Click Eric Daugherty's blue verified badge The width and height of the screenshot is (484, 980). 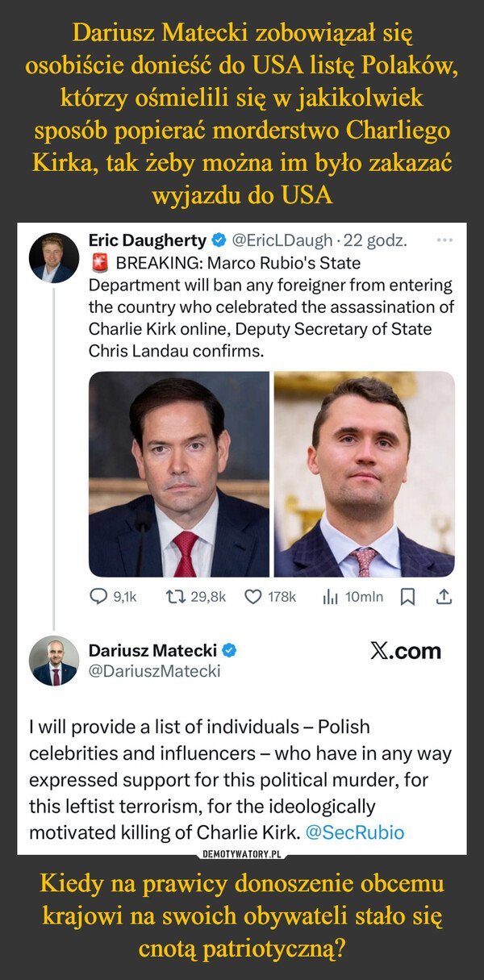tap(218, 240)
